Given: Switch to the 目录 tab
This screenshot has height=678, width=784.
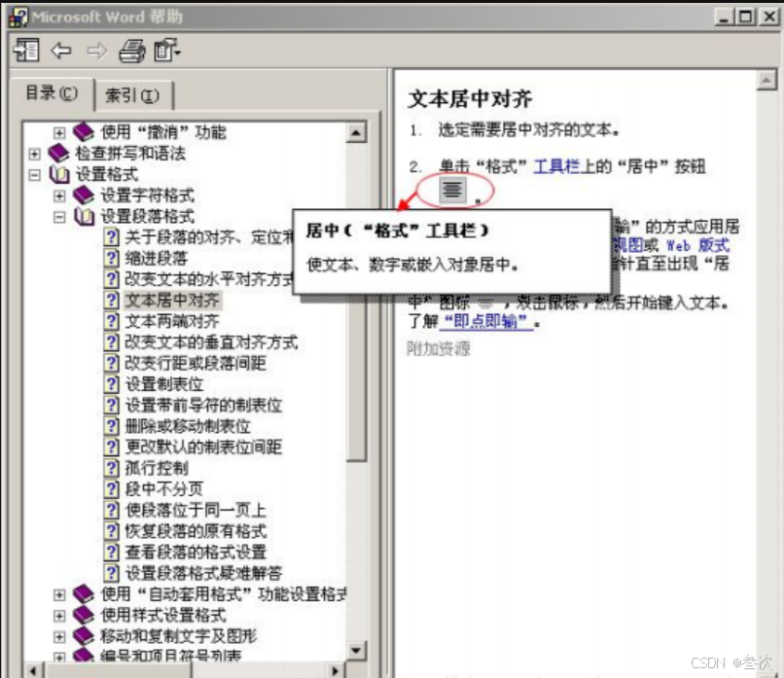Looking at the screenshot, I should tap(52, 93).
